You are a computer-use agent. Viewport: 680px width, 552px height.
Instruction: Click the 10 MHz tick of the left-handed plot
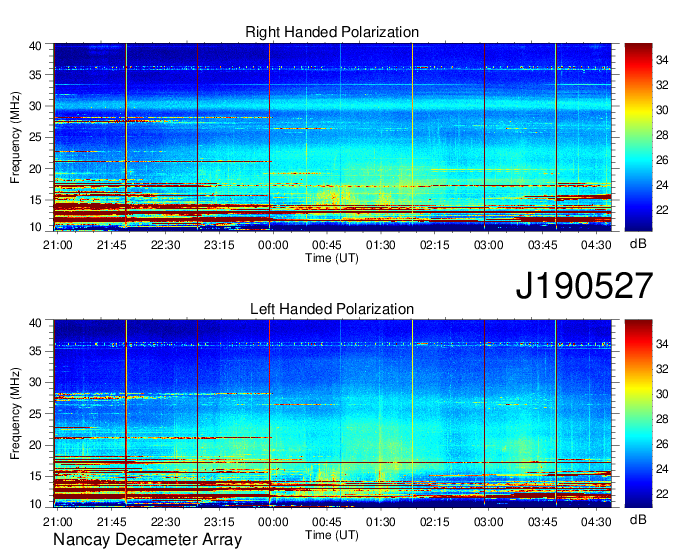(x=35, y=504)
